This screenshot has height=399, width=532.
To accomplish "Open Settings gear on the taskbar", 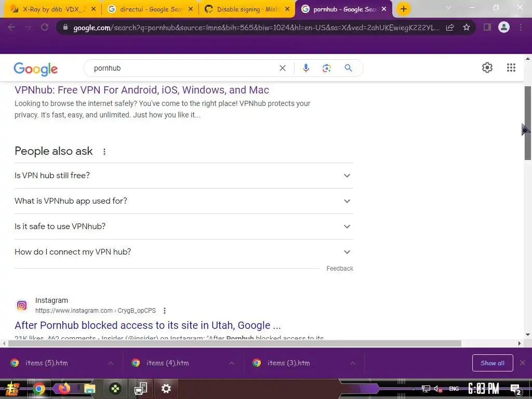I will point(166,389).
